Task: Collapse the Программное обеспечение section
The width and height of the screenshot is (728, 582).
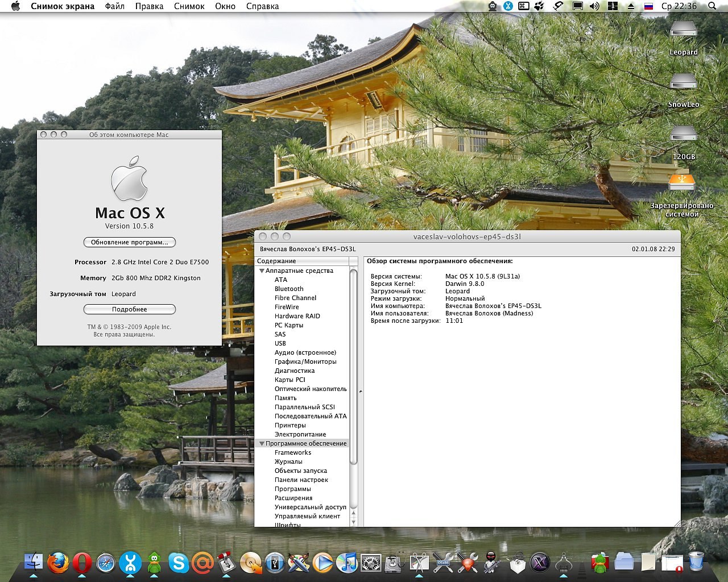Action: pyautogui.click(x=262, y=444)
